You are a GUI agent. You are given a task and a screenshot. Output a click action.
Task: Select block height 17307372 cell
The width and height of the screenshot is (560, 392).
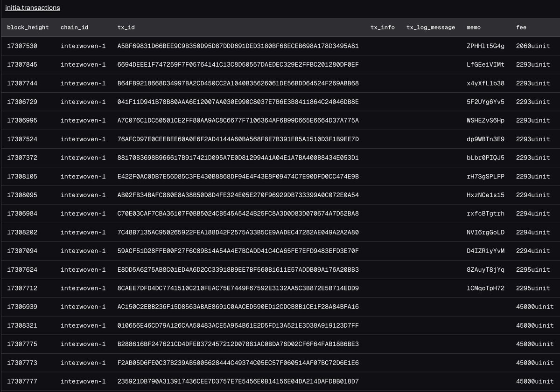tap(22, 158)
